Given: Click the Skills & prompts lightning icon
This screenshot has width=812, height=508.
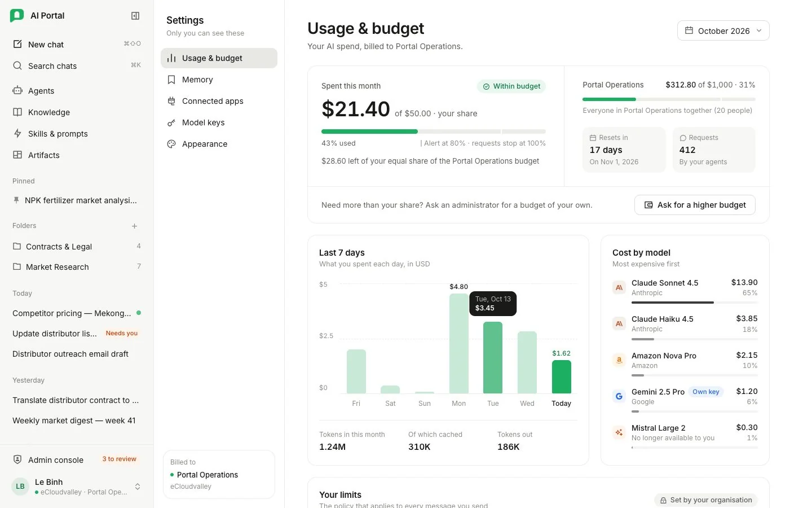Looking at the screenshot, I should click(x=17, y=133).
